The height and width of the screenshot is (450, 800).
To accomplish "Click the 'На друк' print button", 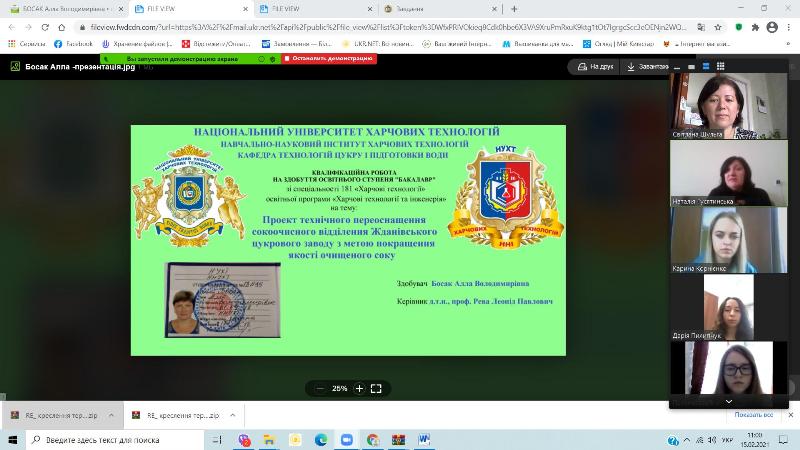I will pyautogui.click(x=595, y=66).
